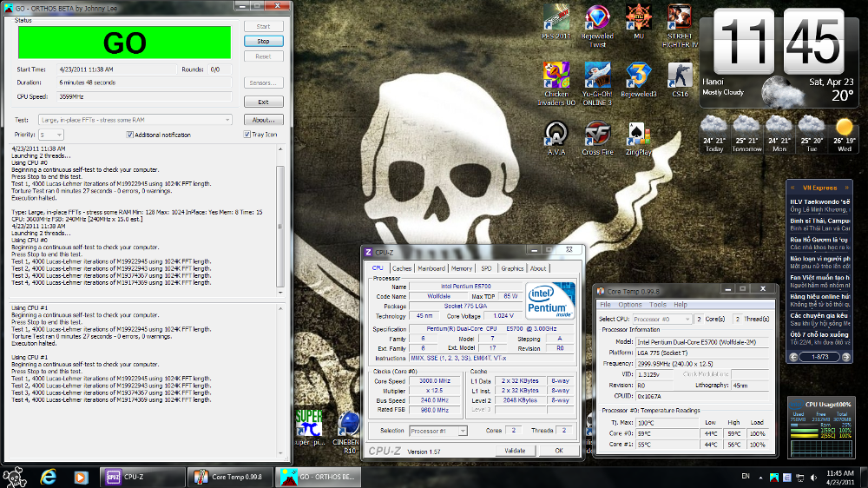Toggle Additional notification checkbox in Orthos
The width and height of the screenshot is (868, 488).
[x=129, y=135]
